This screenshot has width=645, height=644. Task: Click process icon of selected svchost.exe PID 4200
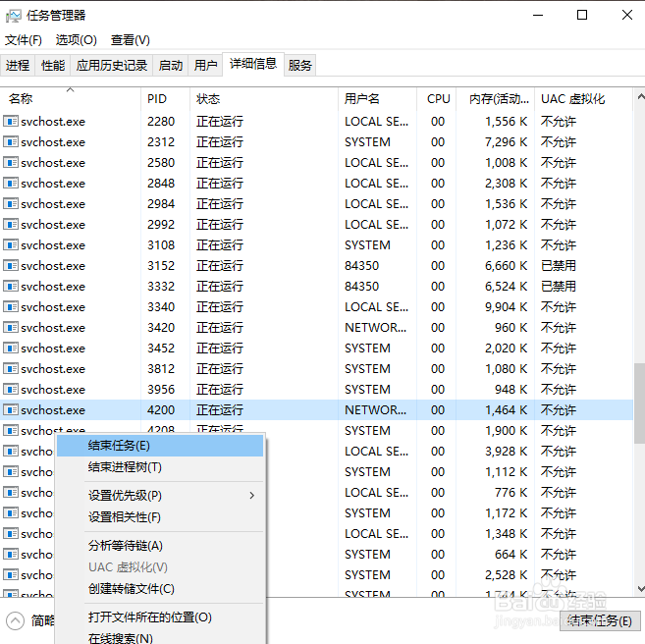click(x=11, y=409)
